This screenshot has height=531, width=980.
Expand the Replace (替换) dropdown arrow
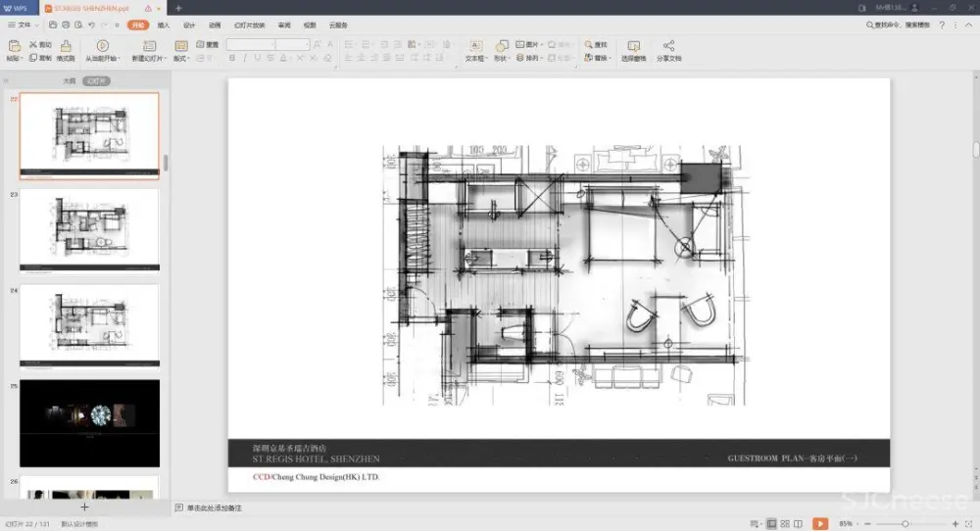(x=612, y=59)
